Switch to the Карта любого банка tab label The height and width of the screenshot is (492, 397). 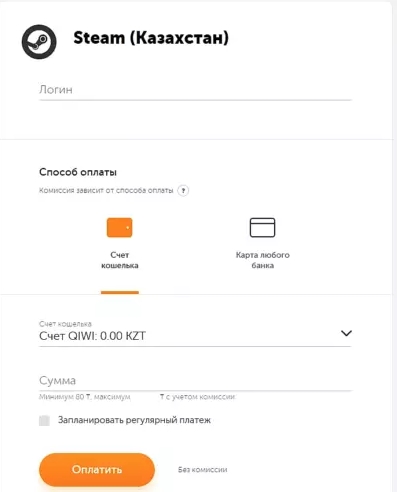(x=263, y=260)
